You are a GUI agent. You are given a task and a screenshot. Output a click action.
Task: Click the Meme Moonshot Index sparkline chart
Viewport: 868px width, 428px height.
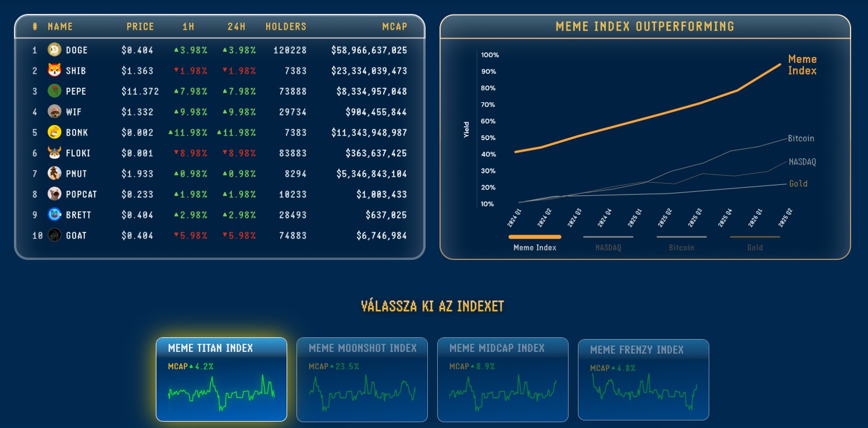pos(362,393)
